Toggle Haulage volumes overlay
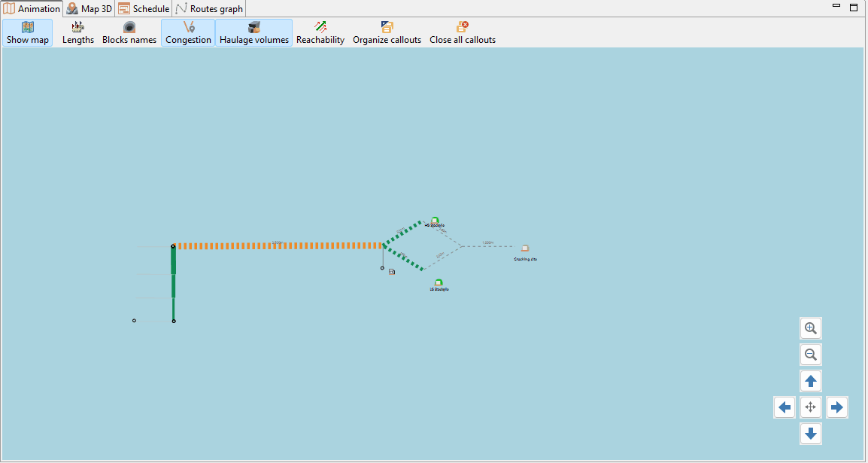 point(254,32)
